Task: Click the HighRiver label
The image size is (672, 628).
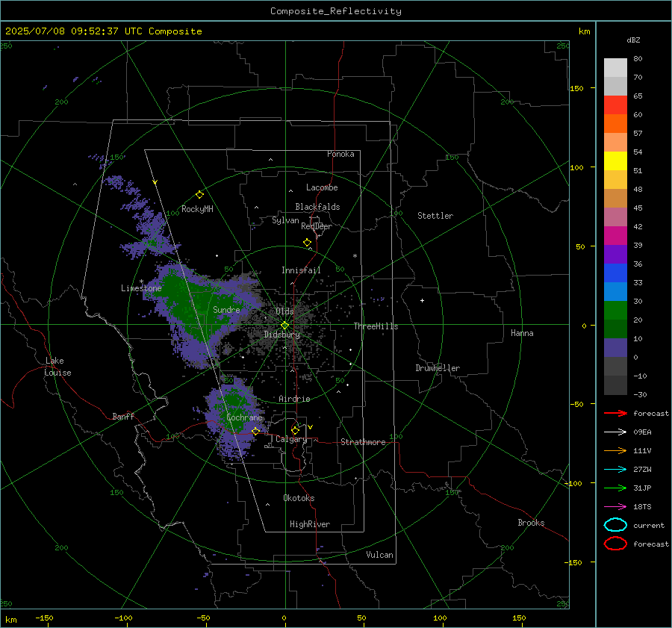Action: [310, 524]
